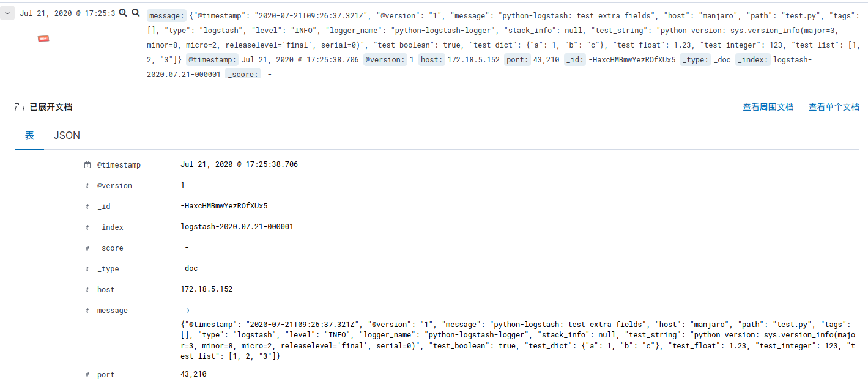This screenshot has height=387, width=868.
Task: Click the _score number type icon
Action: [87, 248]
